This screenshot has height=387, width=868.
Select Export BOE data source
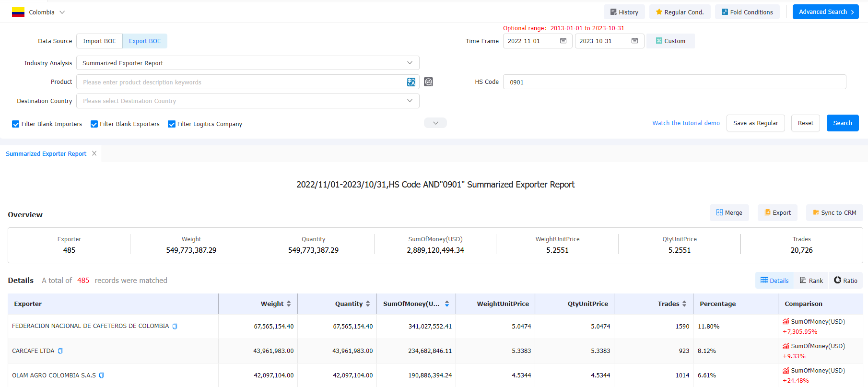click(145, 41)
